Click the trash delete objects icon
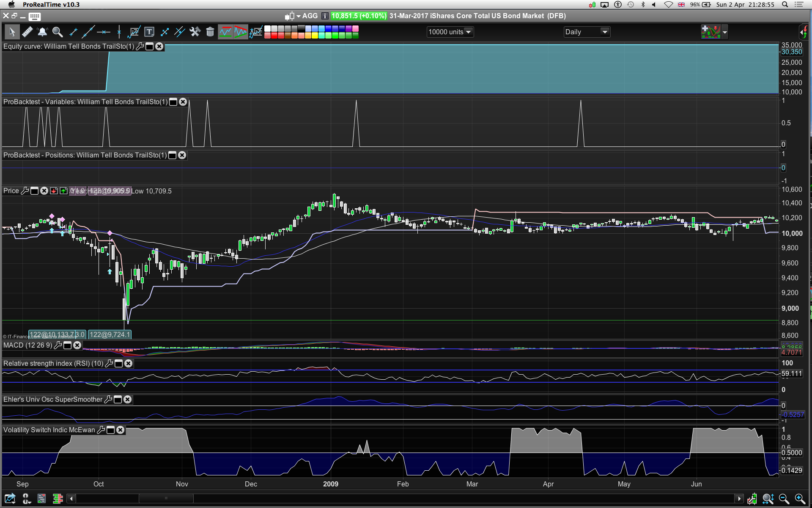 [x=210, y=32]
